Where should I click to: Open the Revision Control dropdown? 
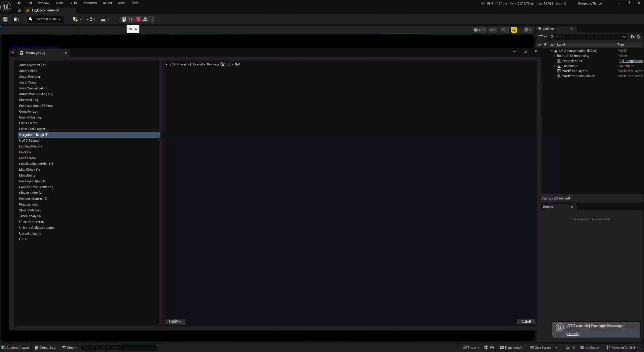coord(623,348)
